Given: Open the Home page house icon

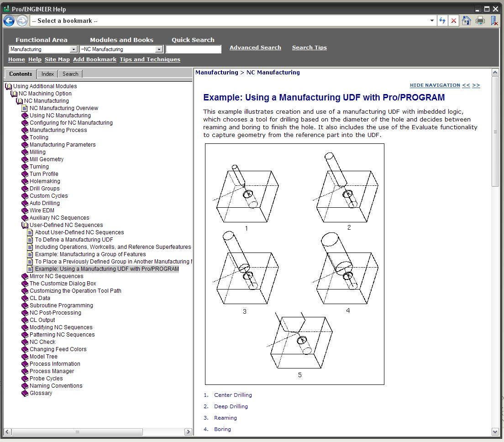Looking at the screenshot, I should (467, 21).
